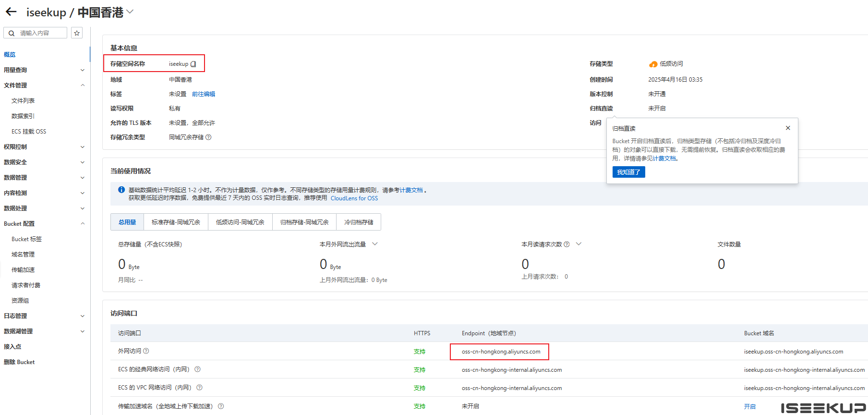The image size is (868, 415).
Task: Select the 总用量 tab
Action: click(127, 222)
